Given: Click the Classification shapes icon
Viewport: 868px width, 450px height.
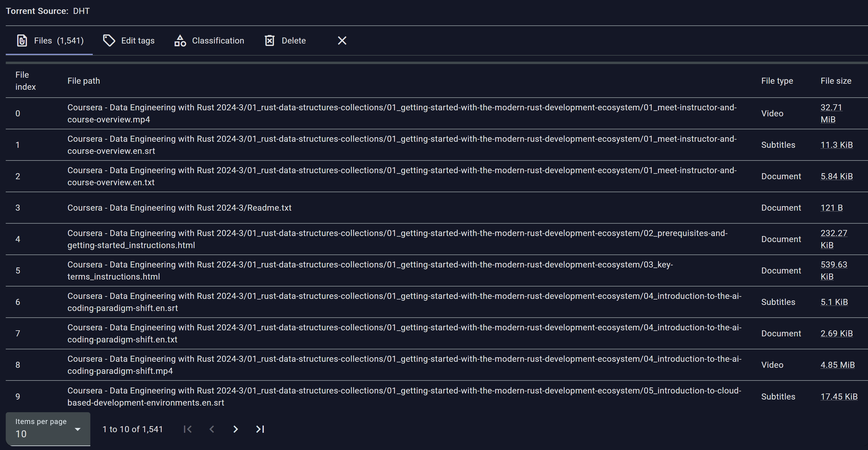Looking at the screenshot, I should [x=180, y=41].
